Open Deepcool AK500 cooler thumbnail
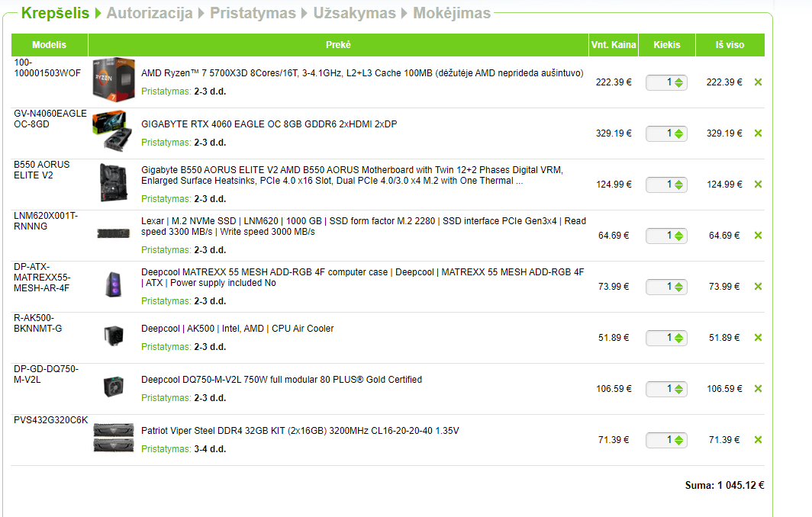 point(114,336)
